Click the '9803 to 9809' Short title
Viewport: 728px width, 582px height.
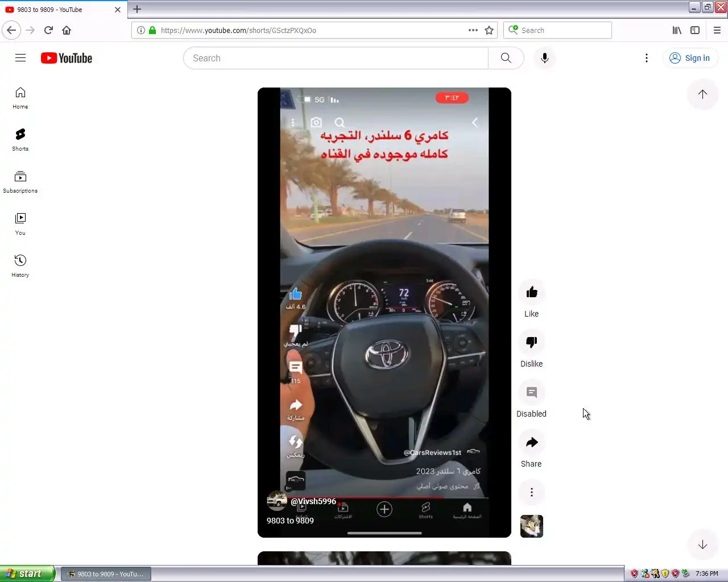tap(290, 521)
